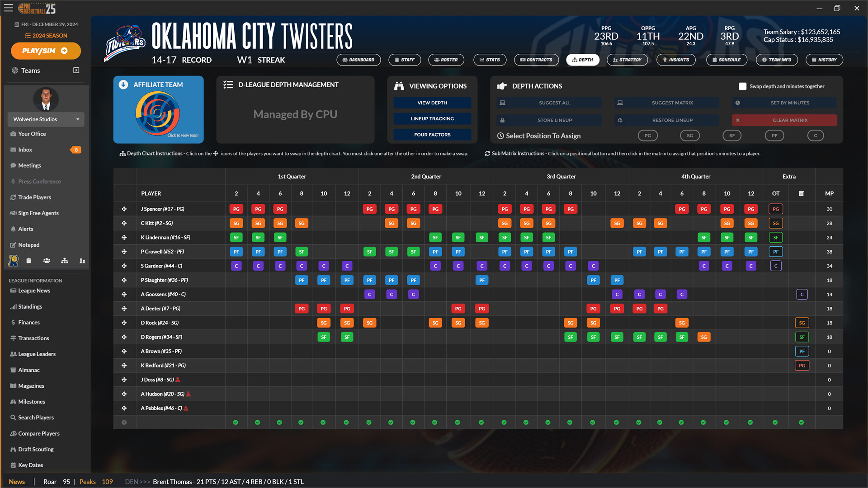Select the Compare Players sidebar icon

pyautogui.click(x=38, y=433)
